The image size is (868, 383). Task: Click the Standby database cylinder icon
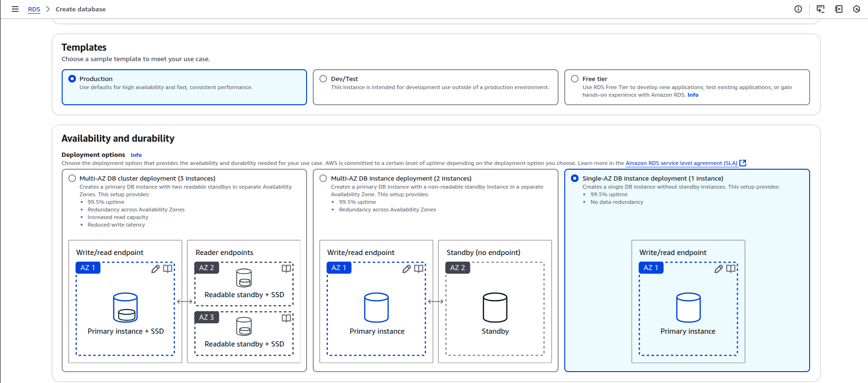495,308
